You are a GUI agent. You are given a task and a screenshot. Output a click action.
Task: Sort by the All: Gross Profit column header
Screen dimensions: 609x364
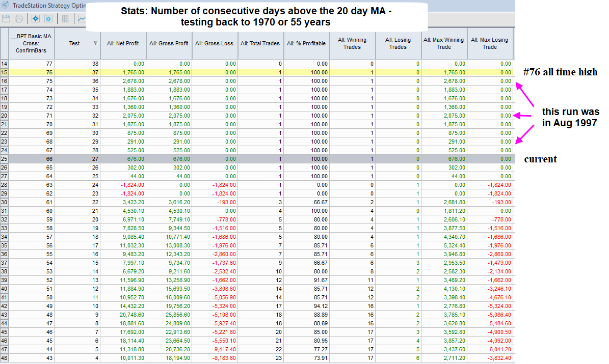169,43
